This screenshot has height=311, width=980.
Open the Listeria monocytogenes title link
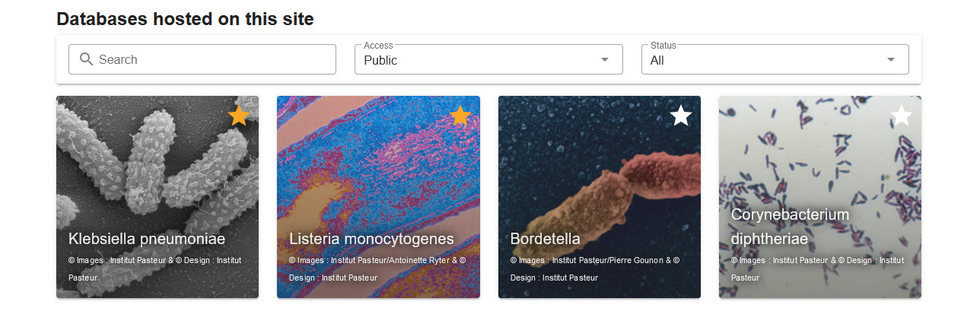[x=371, y=239]
